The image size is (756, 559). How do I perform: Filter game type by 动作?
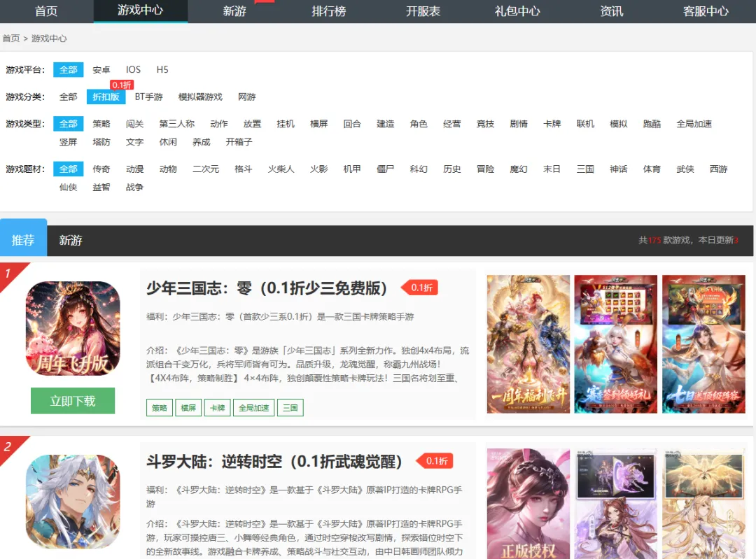(219, 124)
